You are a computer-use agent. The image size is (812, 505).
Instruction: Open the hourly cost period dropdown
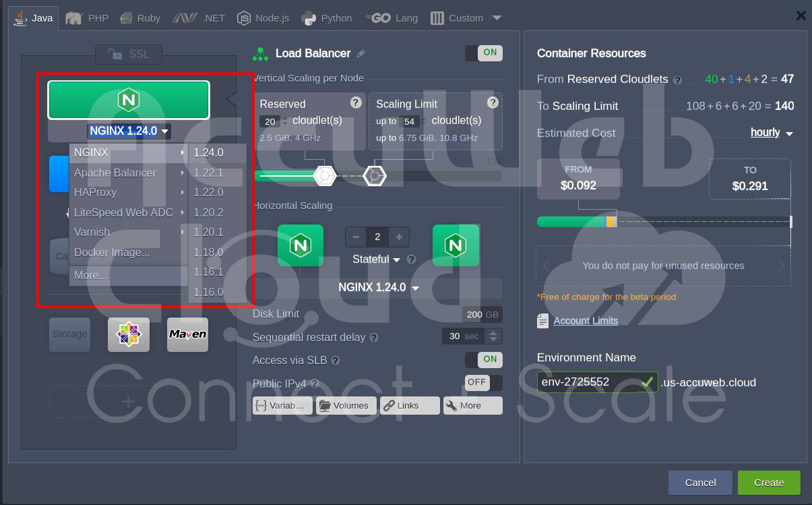(x=772, y=133)
